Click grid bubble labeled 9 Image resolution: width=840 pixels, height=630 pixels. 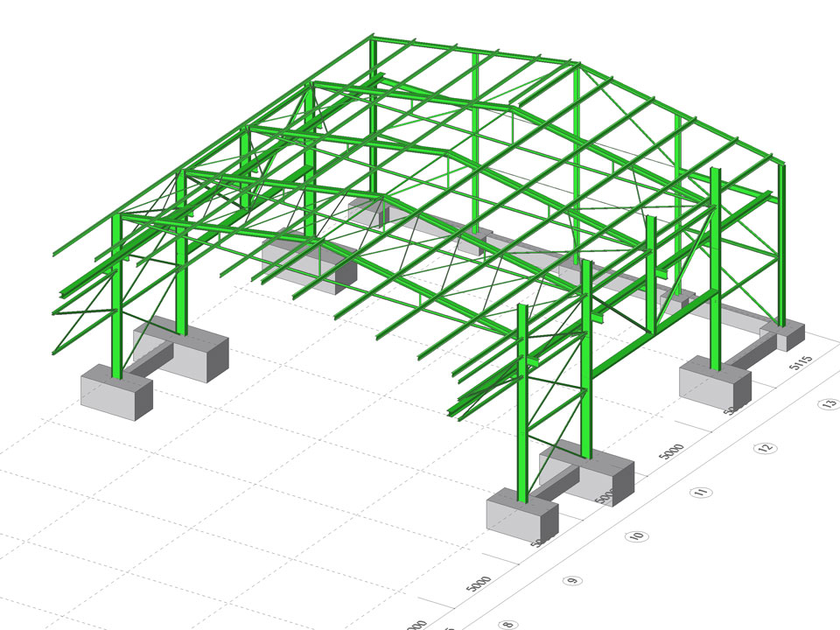(573, 580)
